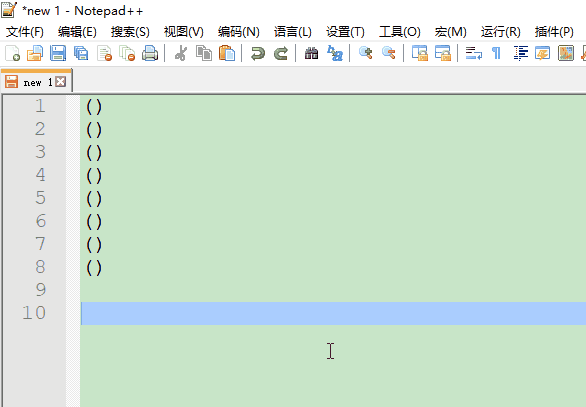Close the current document using the toolbar icon
The image size is (586, 407).
[x=104, y=53]
